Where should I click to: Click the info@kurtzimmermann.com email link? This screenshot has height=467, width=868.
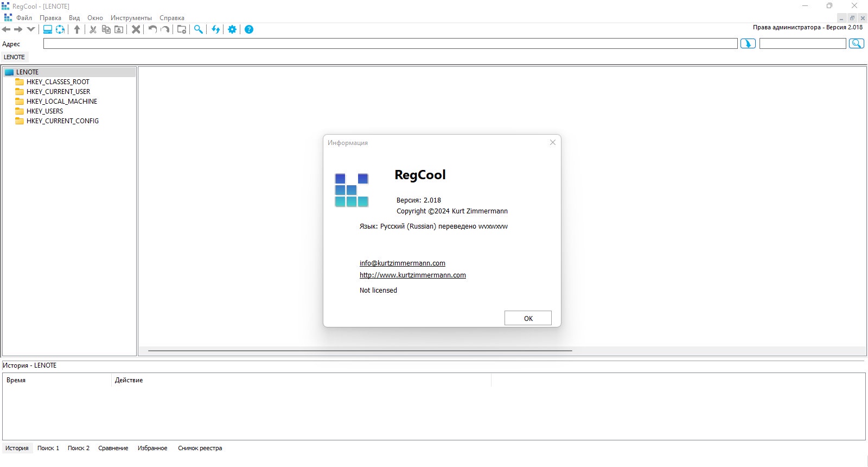pyautogui.click(x=403, y=263)
